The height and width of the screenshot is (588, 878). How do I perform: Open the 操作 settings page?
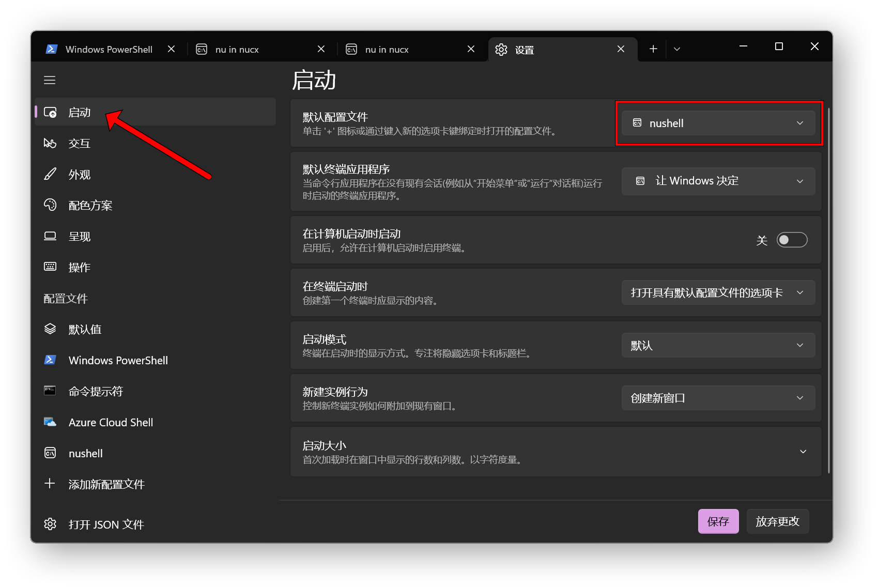point(155,267)
